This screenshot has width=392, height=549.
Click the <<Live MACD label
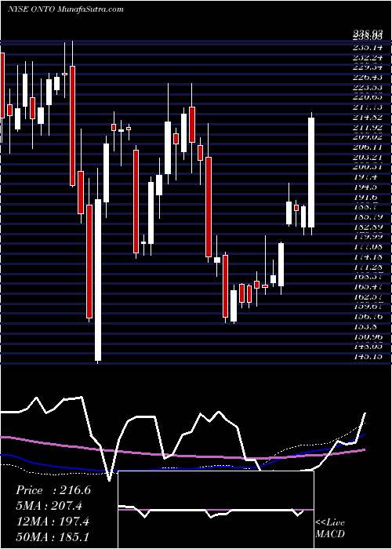330,528
